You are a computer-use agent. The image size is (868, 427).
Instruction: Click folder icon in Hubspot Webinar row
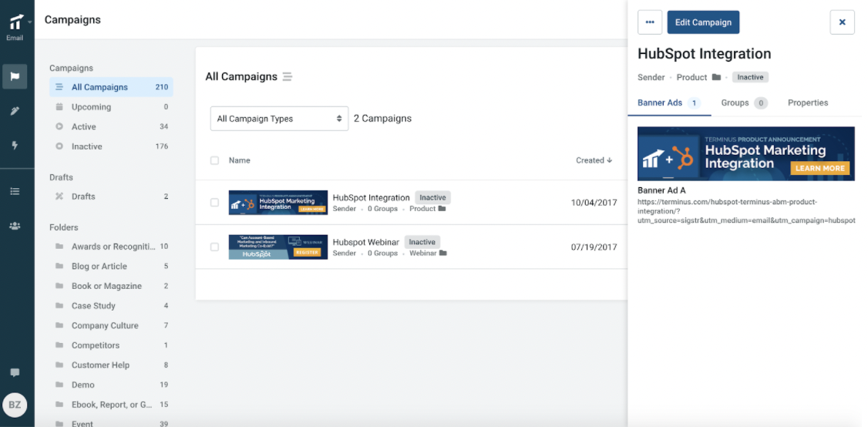(442, 253)
